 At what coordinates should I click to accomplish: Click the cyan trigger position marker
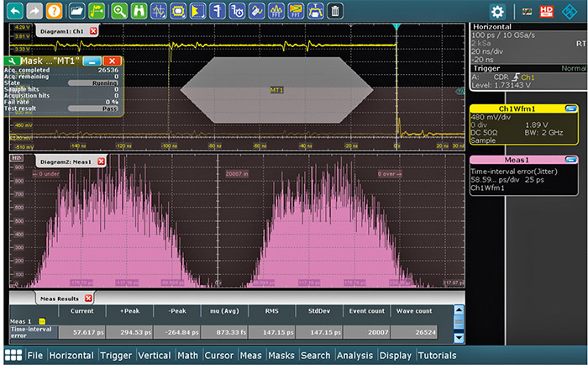click(x=396, y=27)
